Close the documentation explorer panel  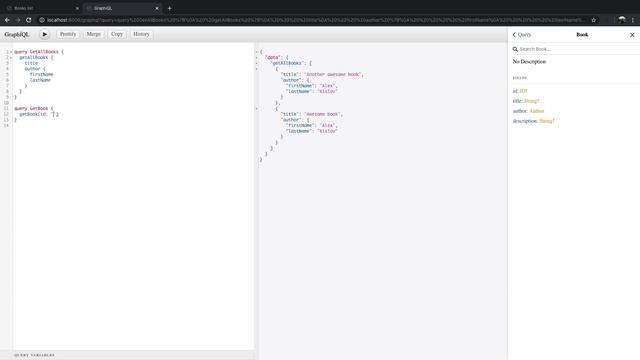[632, 35]
